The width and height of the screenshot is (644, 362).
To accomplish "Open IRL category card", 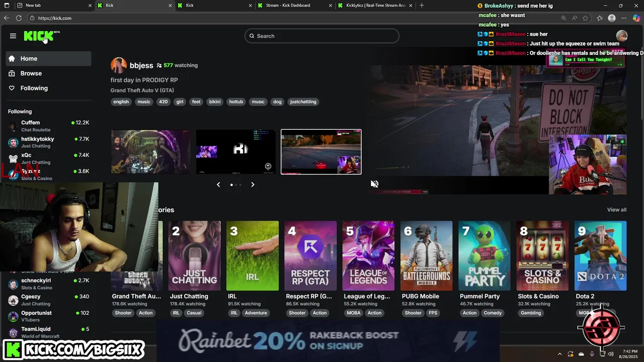I will (x=253, y=256).
